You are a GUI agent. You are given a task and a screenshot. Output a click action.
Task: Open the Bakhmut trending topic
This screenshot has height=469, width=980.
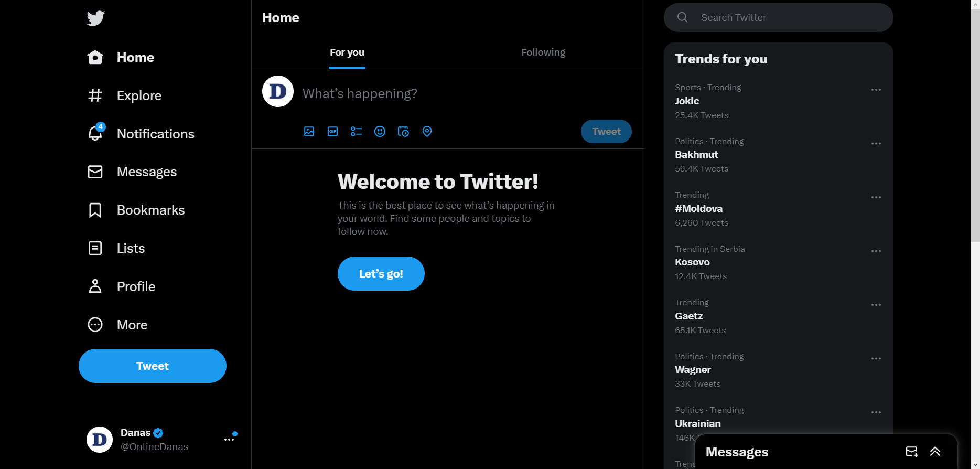point(696,155)
